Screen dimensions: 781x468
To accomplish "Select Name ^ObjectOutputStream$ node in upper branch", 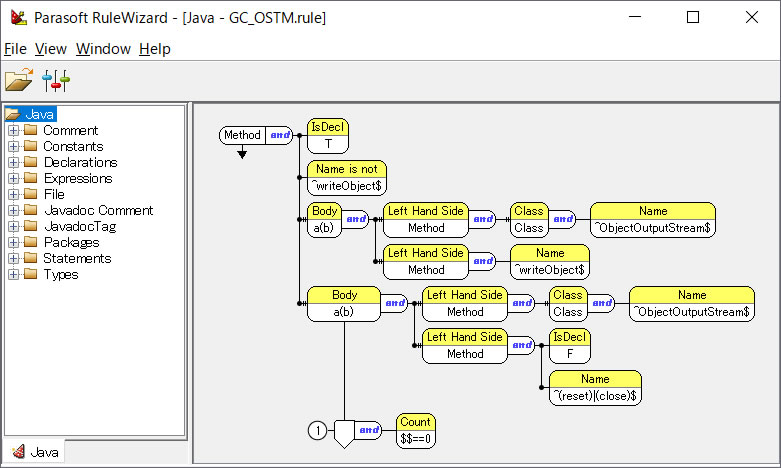I will click(652, 220).
